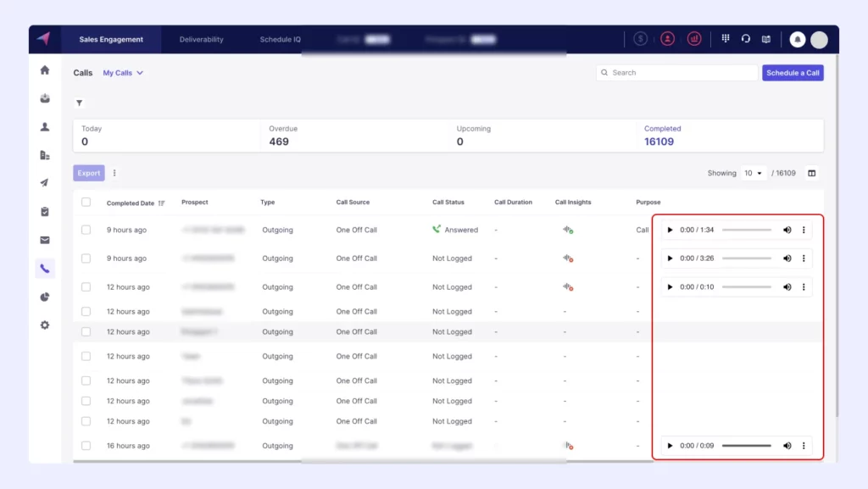Expand the My Calls dropdown

tap(123, 73)
